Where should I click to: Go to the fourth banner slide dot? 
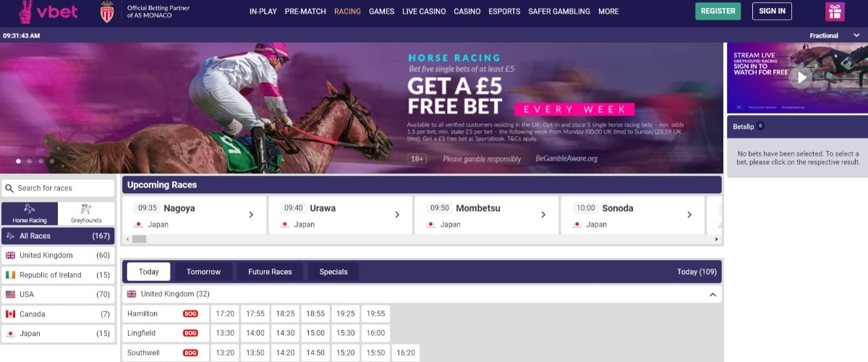coord(51,161)
